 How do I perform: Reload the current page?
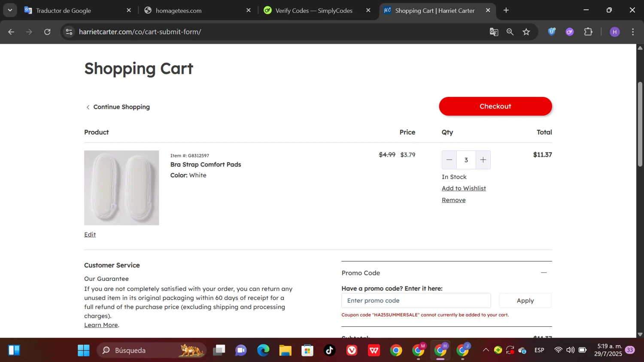point(48,32)
